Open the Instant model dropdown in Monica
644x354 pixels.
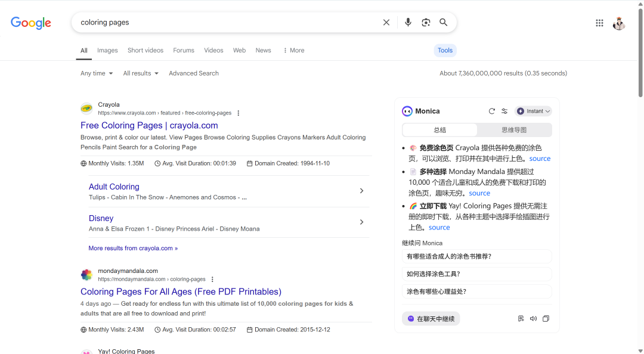533,111
